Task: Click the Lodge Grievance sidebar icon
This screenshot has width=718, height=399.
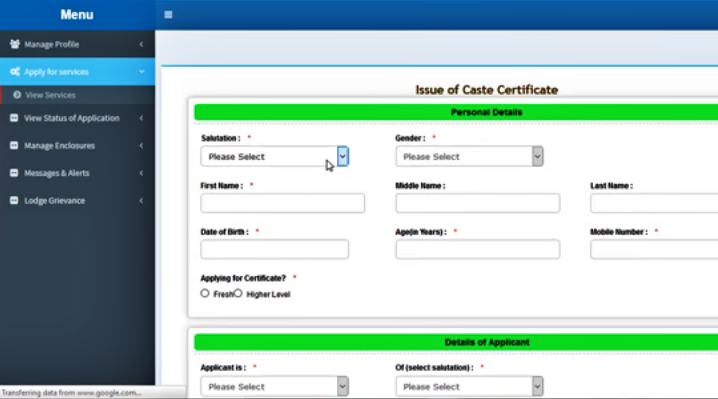Action: [14, 200]
